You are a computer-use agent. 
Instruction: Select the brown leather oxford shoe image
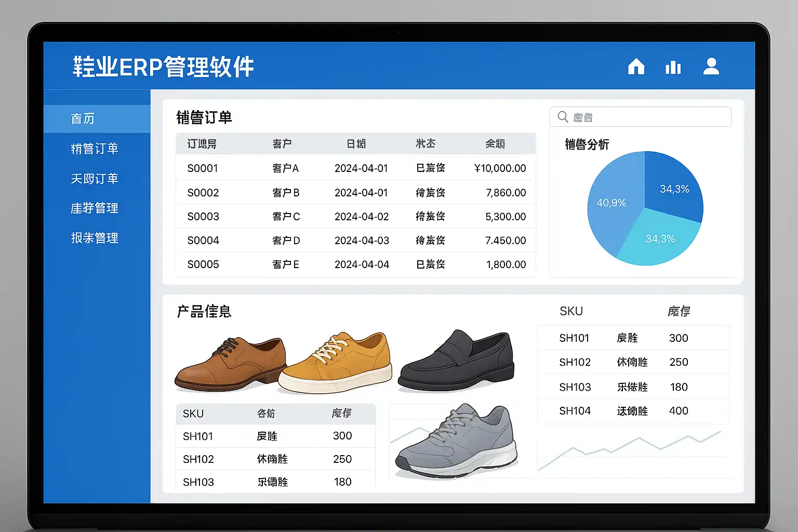click(x=231, y=364)
